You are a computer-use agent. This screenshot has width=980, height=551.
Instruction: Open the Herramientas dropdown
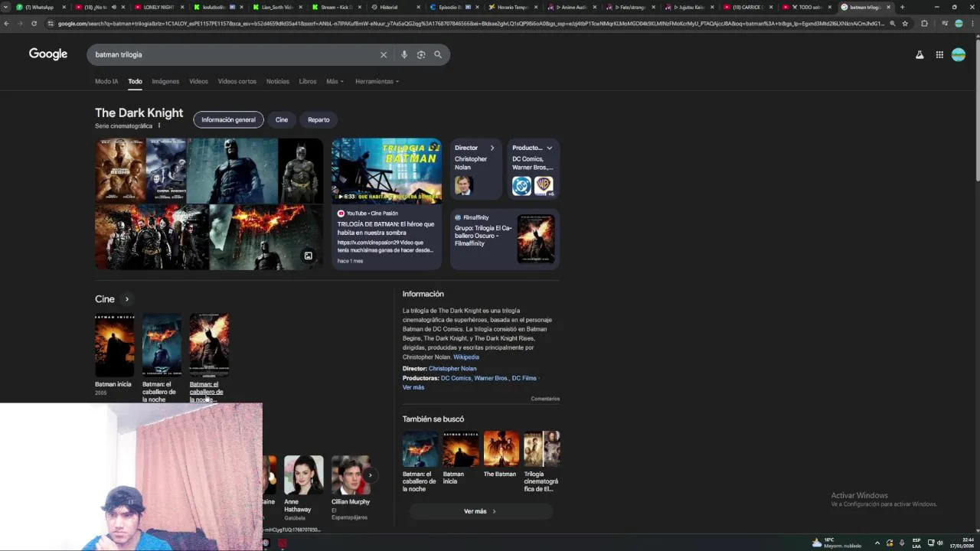pos(377,81)
